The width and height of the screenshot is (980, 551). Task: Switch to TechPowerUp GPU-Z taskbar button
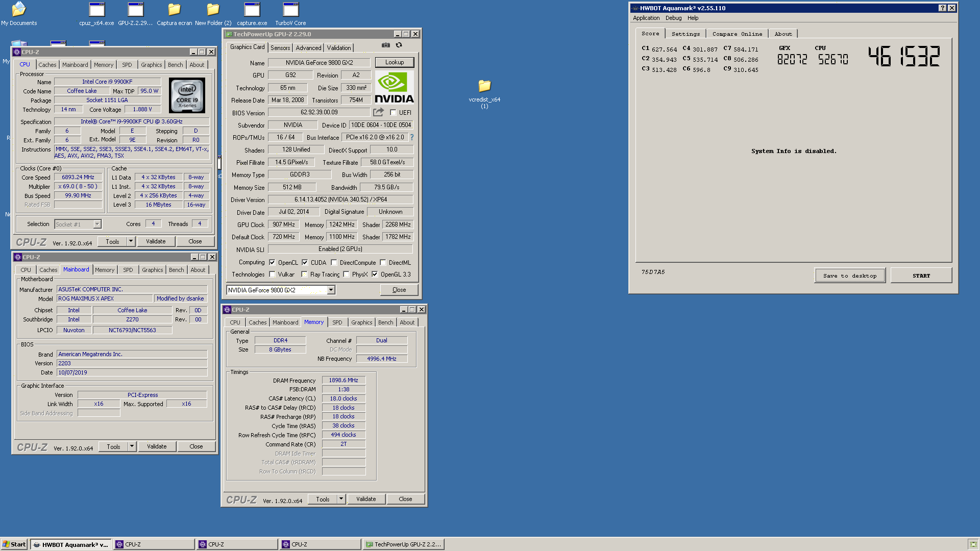(404, 544)
